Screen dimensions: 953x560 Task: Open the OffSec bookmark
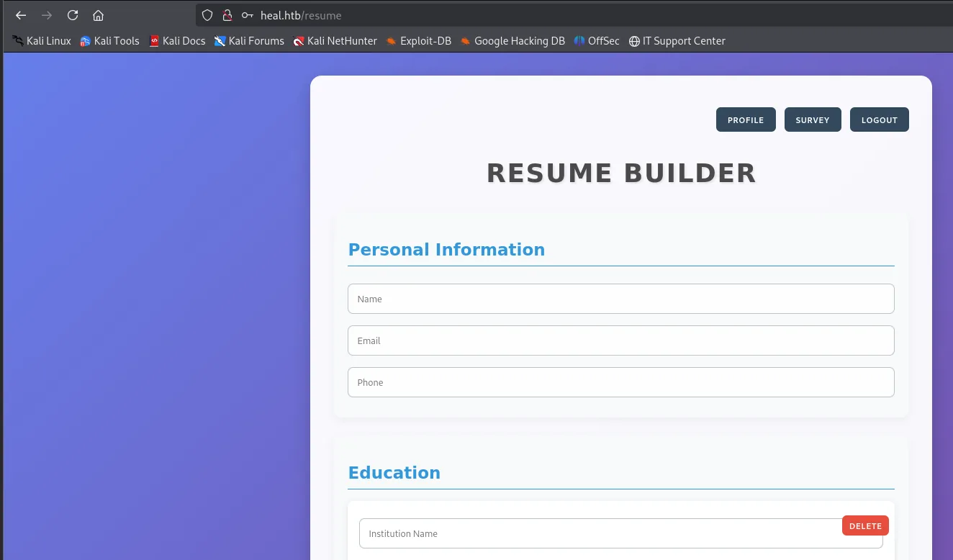click(596, 41)
